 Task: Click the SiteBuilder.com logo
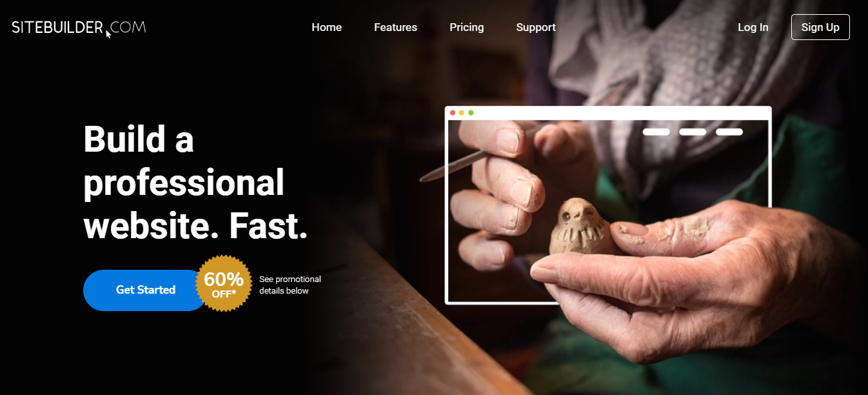click(x=79, y=27)
